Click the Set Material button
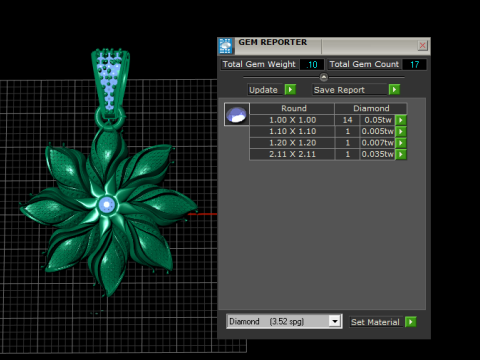 tap(376, 322)
